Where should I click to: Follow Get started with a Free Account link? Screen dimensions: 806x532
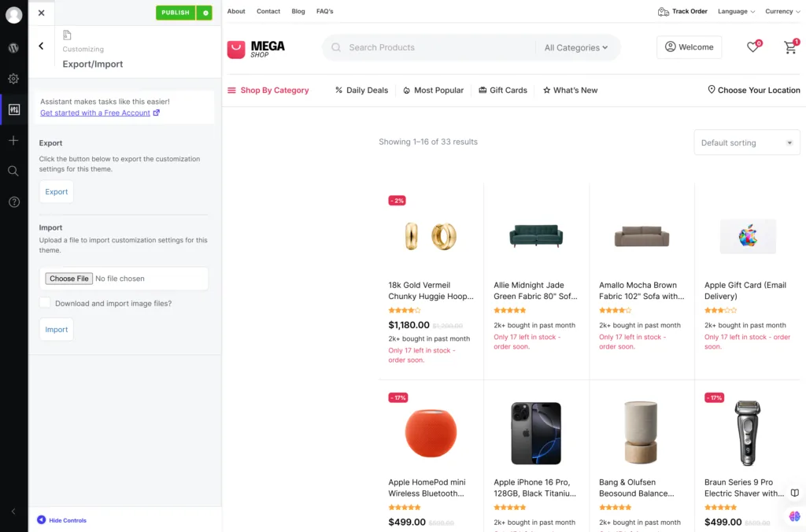(x=95, y=113)
